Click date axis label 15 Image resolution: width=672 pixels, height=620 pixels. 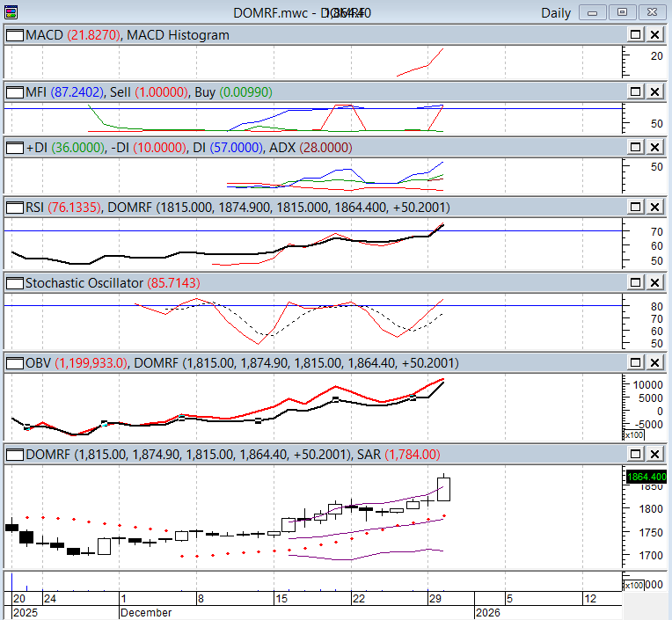[281, 599]
